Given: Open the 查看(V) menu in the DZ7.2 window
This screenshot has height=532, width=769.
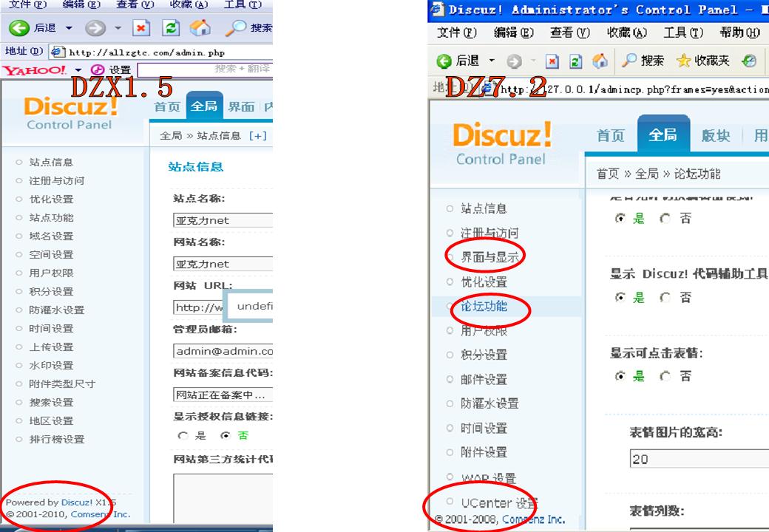Looking at the screenshot, I should pos(570,33).
